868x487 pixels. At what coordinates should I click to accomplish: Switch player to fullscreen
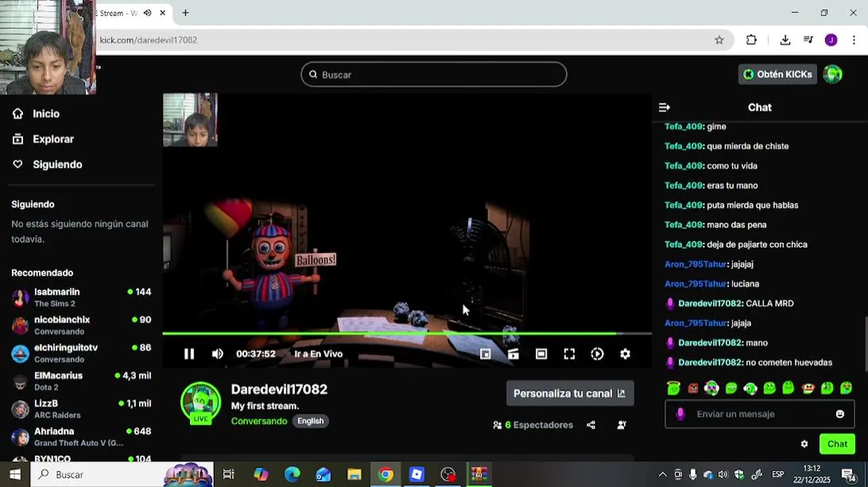tap(569, 354)
